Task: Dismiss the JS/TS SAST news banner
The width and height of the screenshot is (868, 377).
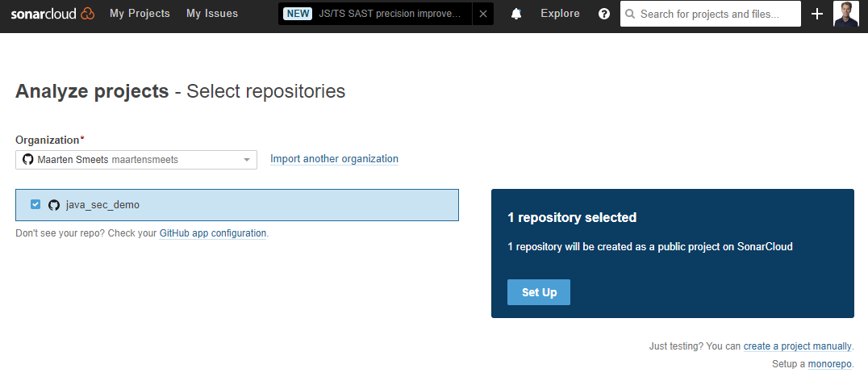Action: pos(483,14)
